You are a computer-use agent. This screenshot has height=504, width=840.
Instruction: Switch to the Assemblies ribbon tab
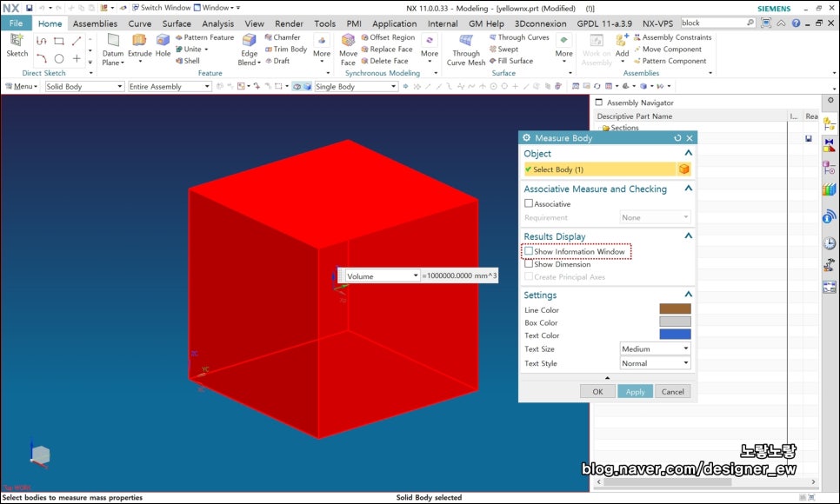95,23
